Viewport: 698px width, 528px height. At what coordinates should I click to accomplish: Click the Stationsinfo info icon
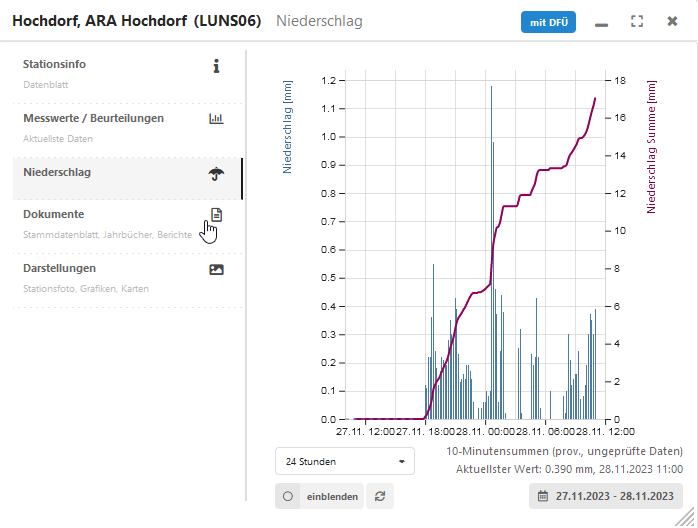216,66
